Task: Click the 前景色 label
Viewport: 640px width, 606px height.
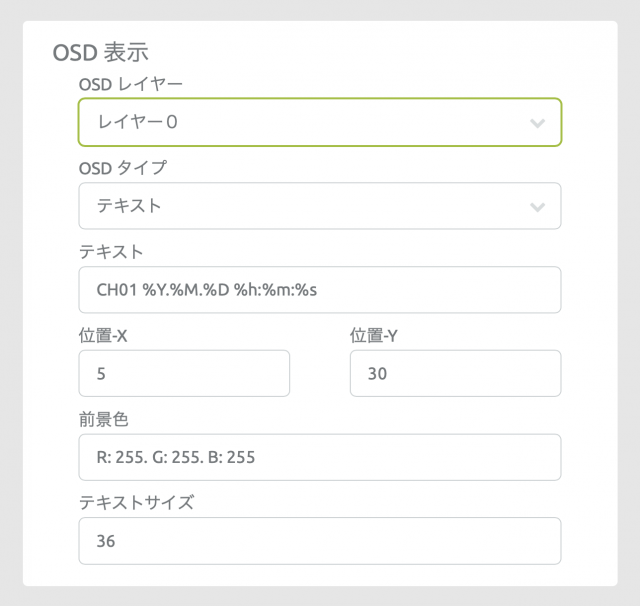Action: 103,419
